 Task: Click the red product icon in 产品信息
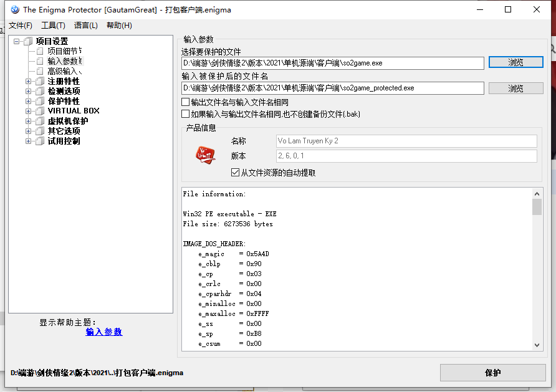pos(205,155)
